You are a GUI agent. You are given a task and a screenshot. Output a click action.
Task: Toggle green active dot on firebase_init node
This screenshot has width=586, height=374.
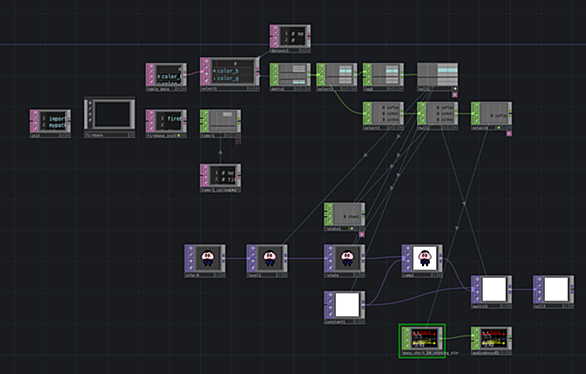[x=179, y=135]
